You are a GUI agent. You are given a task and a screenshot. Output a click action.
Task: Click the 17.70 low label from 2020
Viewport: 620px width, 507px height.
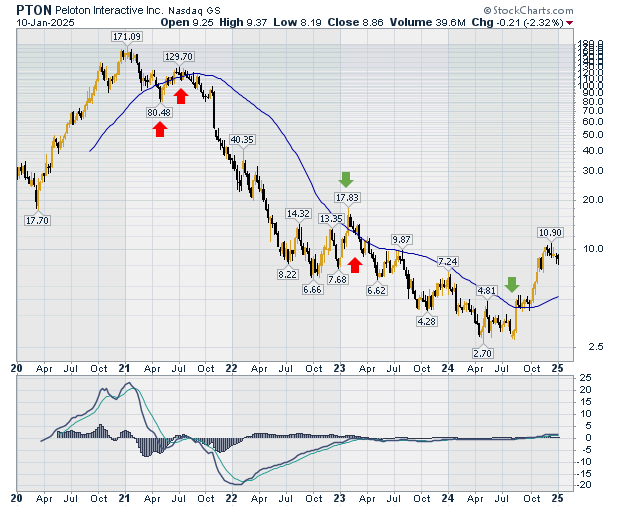(x=38, y=218)
